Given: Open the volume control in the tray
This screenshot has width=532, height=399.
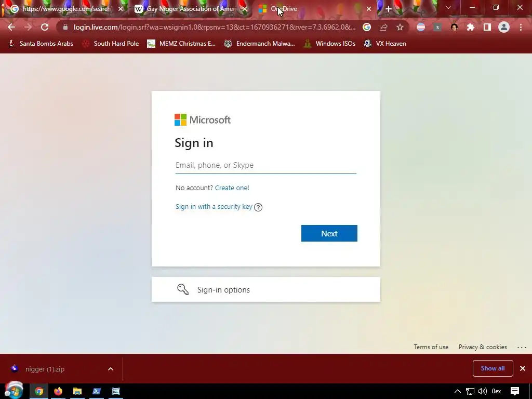Looking at the screenshot, I should coord(483,391).
